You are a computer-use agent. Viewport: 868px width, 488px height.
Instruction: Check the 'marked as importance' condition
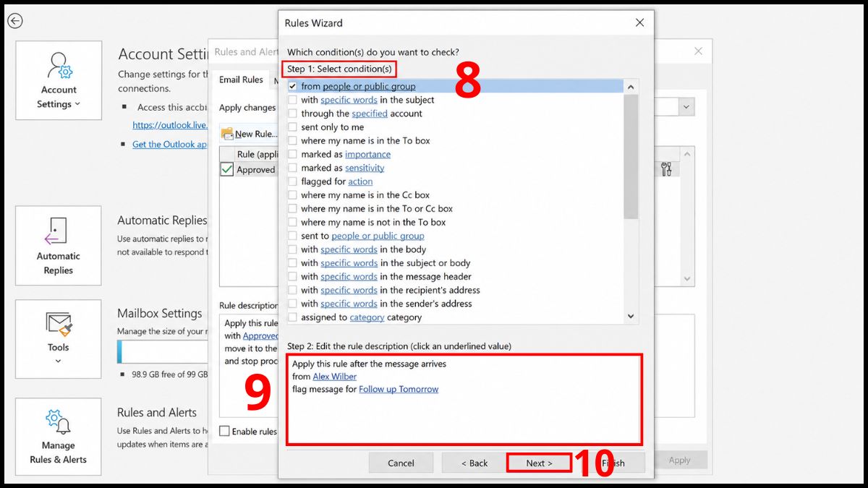point(292,154)
